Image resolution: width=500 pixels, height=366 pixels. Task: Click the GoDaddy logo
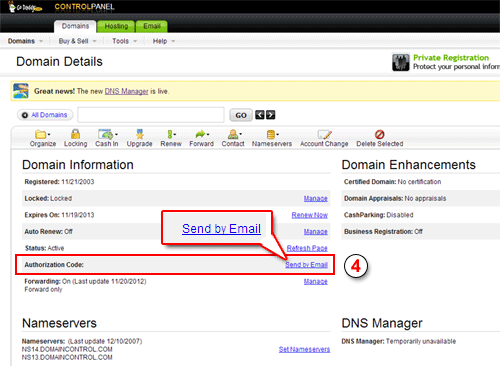[25, 7]
